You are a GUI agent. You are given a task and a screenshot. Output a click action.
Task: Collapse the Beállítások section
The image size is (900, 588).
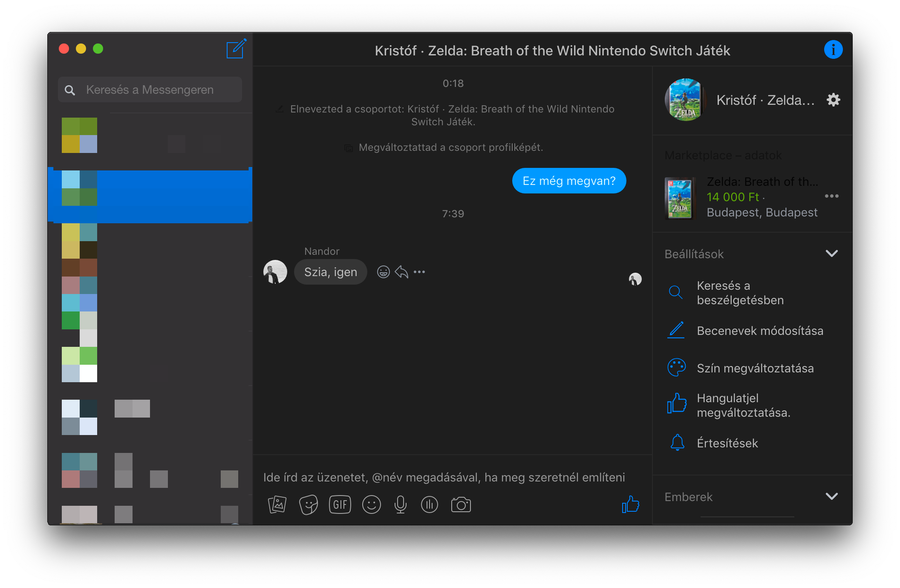(x=831, y=254)
